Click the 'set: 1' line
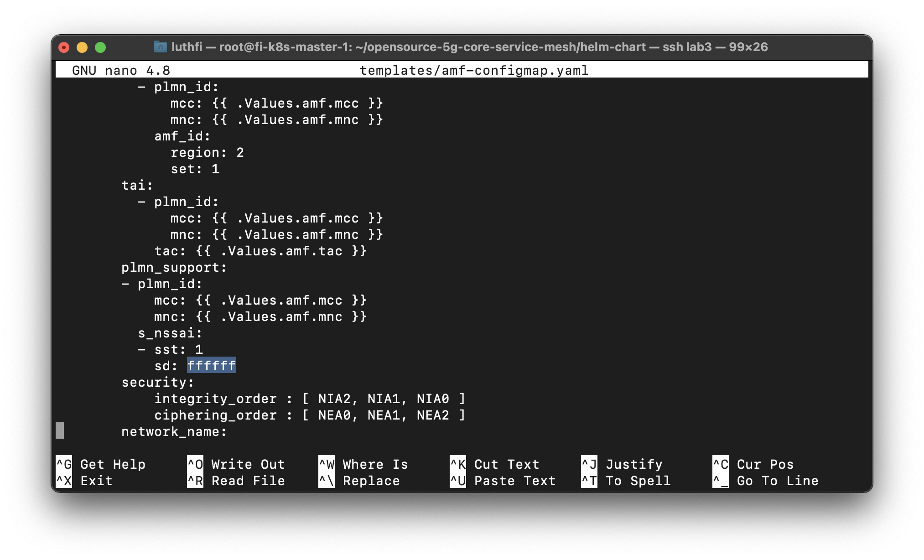The width and height of the screenshot is (924, 560). point(195,169)
